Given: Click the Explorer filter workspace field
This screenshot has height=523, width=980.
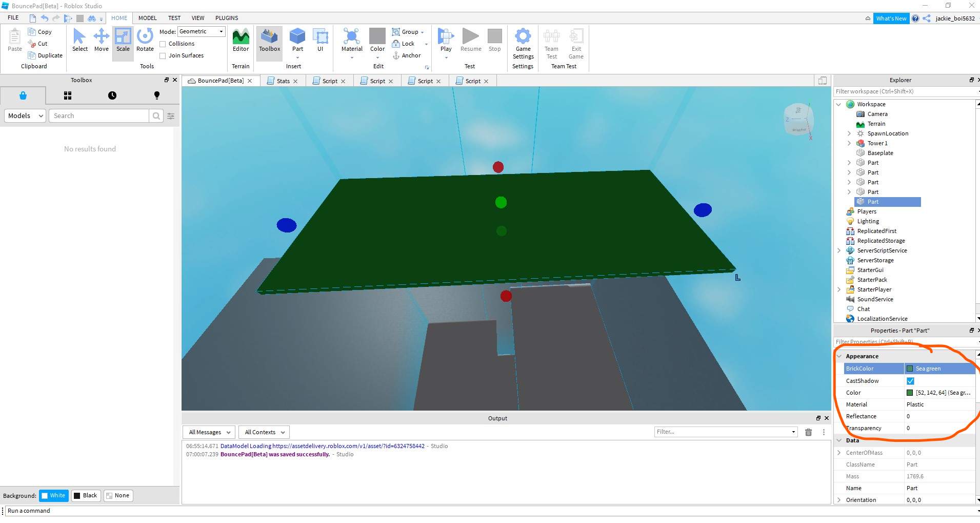Looking at the screenshot, I should [905, 91].
